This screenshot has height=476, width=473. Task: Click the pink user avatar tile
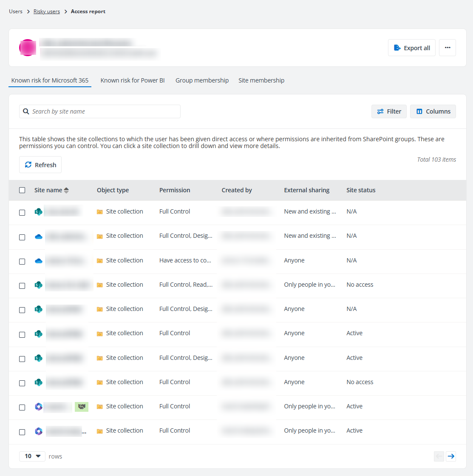(28, 48)
